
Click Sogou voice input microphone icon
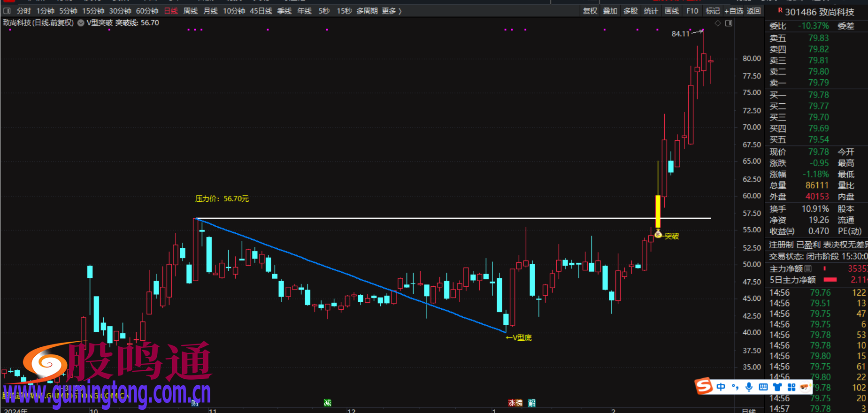tap(749, 387)
